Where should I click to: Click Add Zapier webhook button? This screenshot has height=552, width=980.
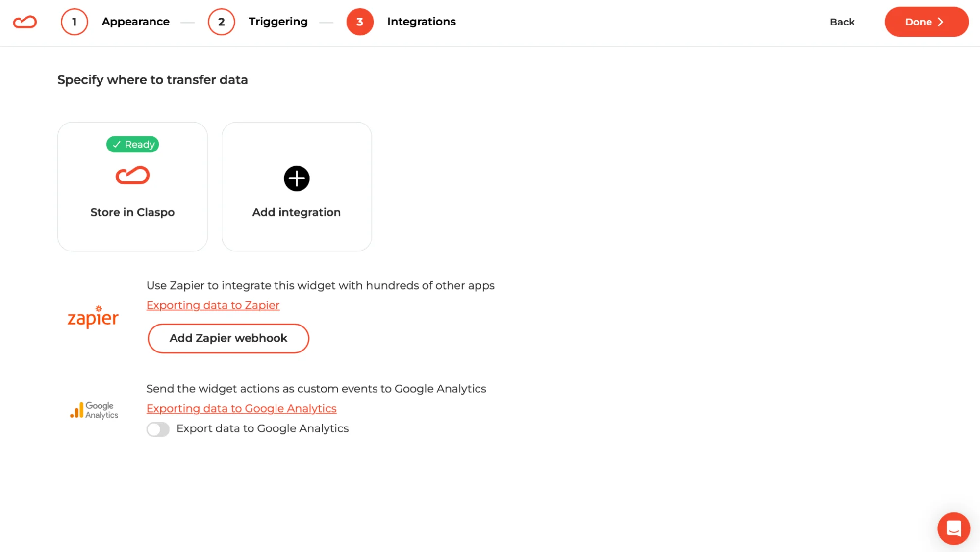point(228,338)
